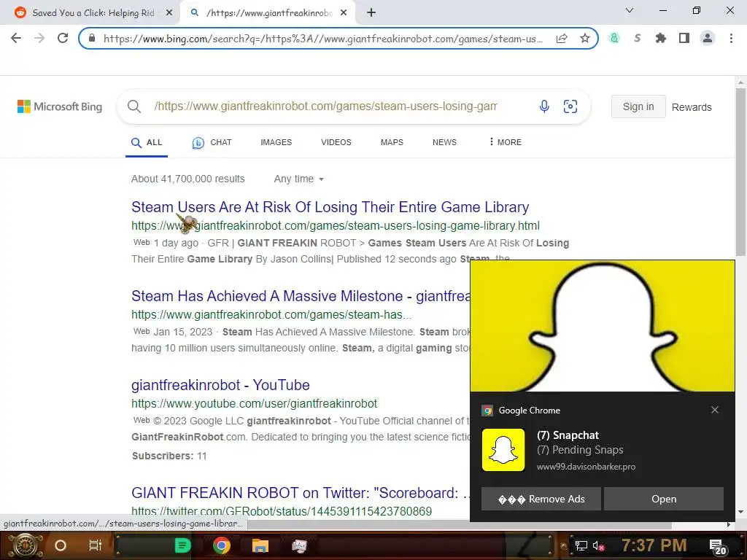This screenshot has width=747, height=560.
Task: Open Google Chrome from the taskbar
Action: (222, 545)
